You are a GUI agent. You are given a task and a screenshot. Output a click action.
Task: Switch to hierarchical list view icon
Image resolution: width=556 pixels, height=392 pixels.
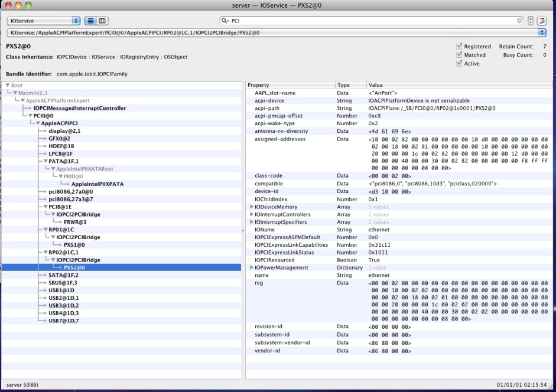(x=90, y=21)
